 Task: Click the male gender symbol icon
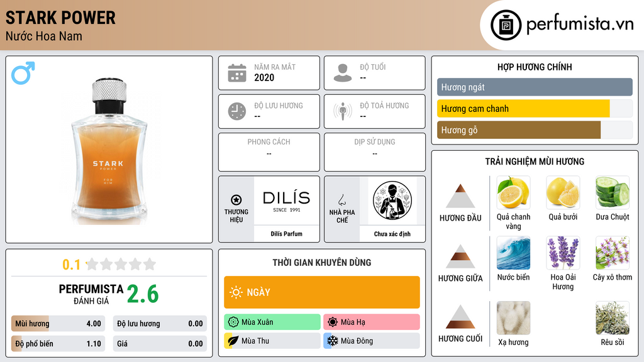pos(23,73)
